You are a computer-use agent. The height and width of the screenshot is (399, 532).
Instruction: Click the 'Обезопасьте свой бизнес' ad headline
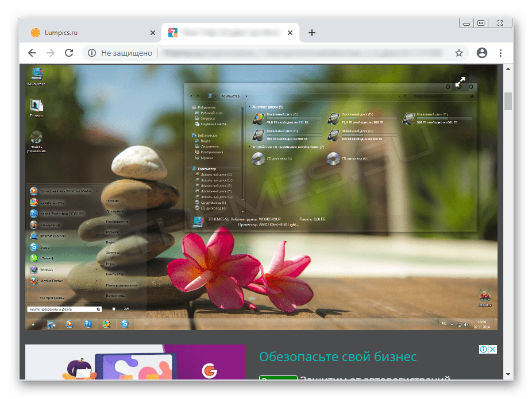pos(337,357)
